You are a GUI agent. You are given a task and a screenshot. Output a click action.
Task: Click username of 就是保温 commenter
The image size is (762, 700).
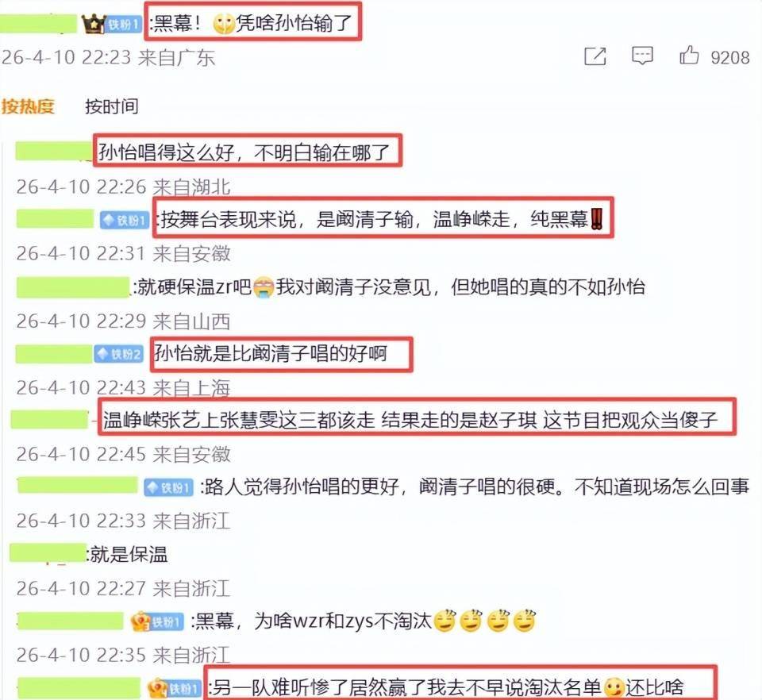coord(48,554)
